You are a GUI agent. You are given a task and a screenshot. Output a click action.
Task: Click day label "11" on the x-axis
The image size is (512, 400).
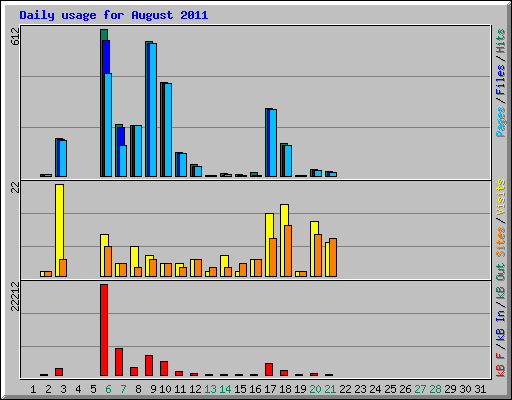click(x=180, y=389)
